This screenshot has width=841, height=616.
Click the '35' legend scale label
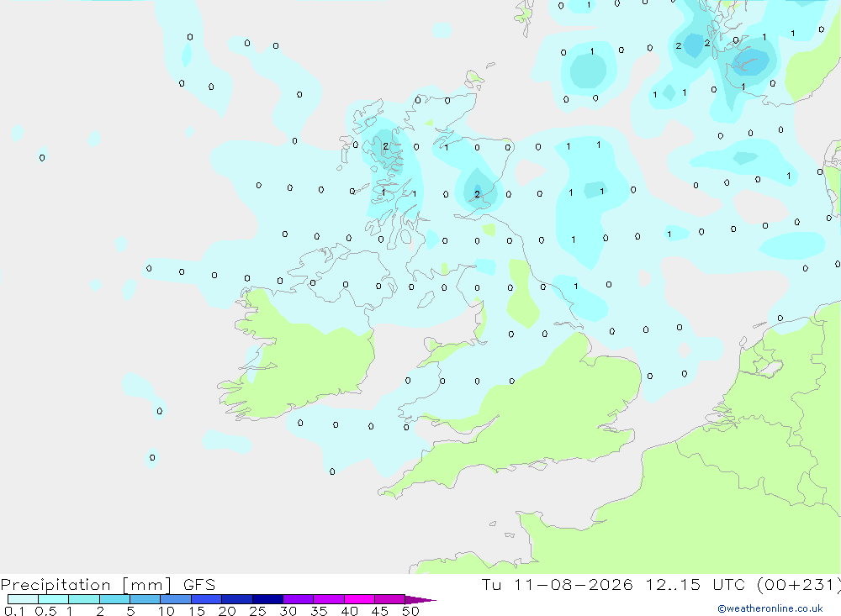319,611
